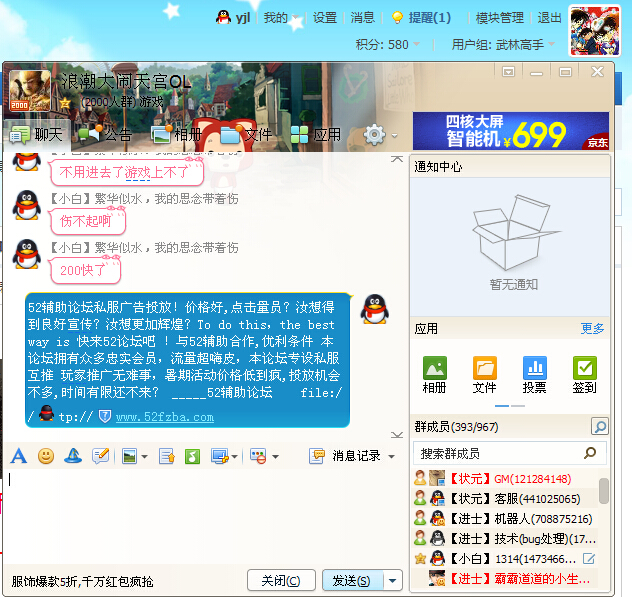Click the scroll-to-bottom arrow in chat area

(x=397, y=435)
